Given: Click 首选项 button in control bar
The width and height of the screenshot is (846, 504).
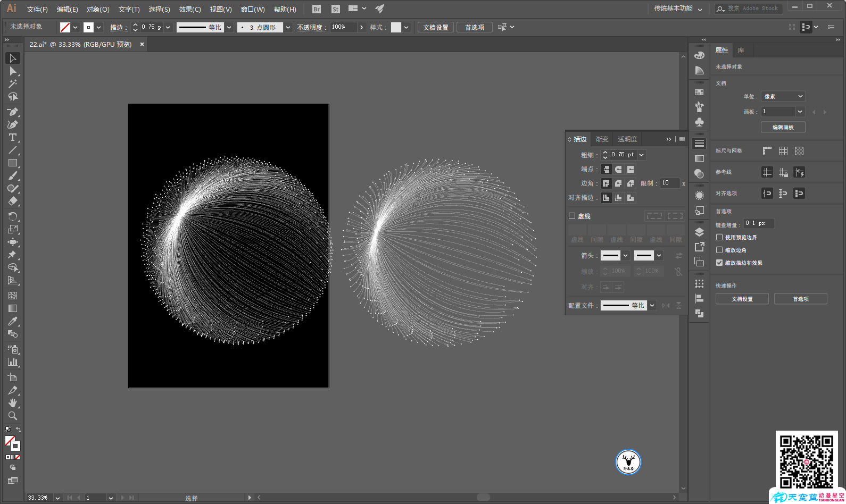Looking at the screenshot, I should coord(475,27).
